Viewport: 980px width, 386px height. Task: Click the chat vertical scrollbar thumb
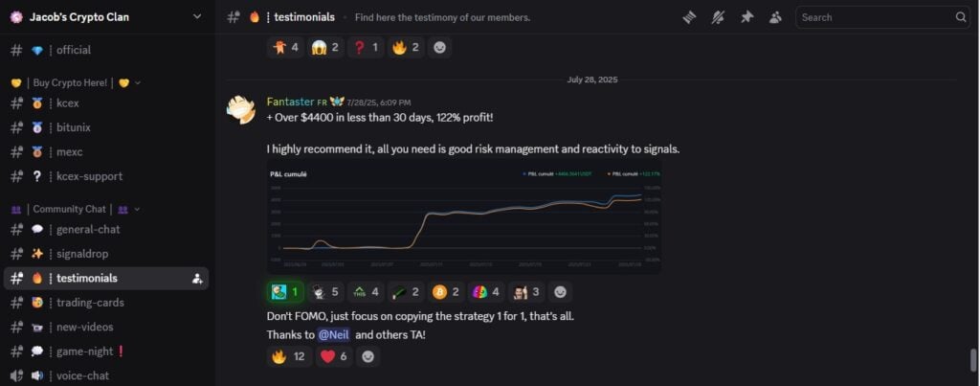973,360
